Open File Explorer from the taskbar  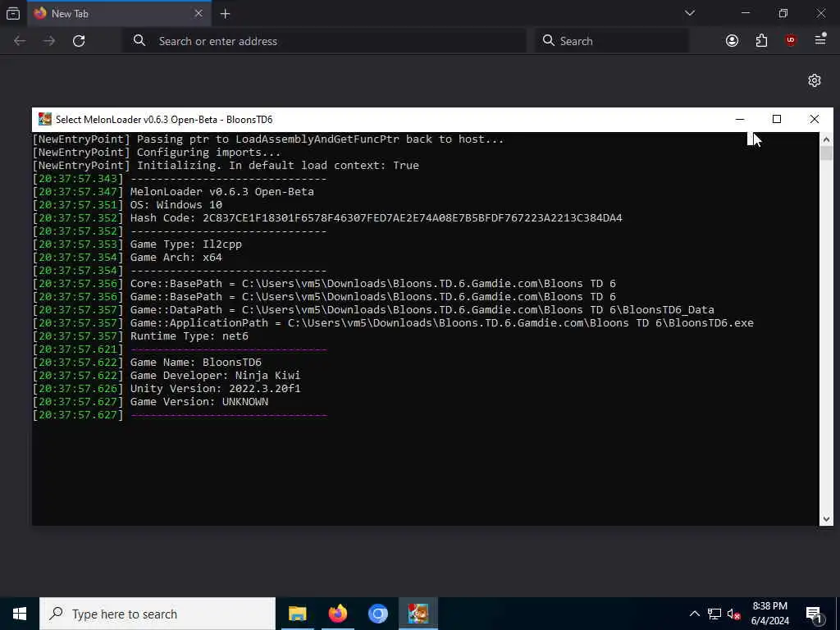click(x=297, y=614)
